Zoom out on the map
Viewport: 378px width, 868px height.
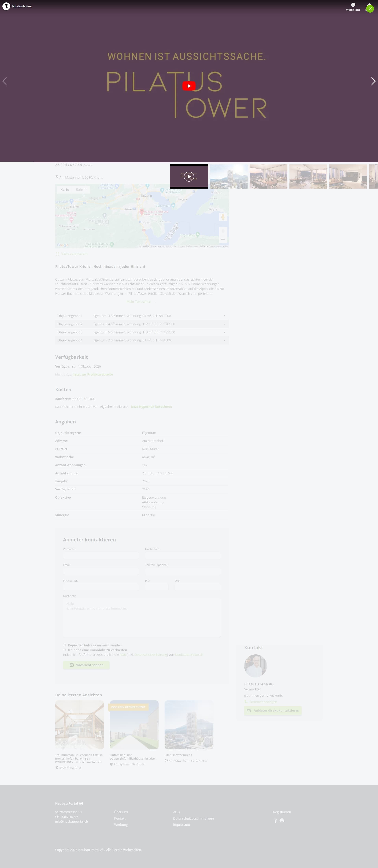pyautogui.click(x=223, y=239)
